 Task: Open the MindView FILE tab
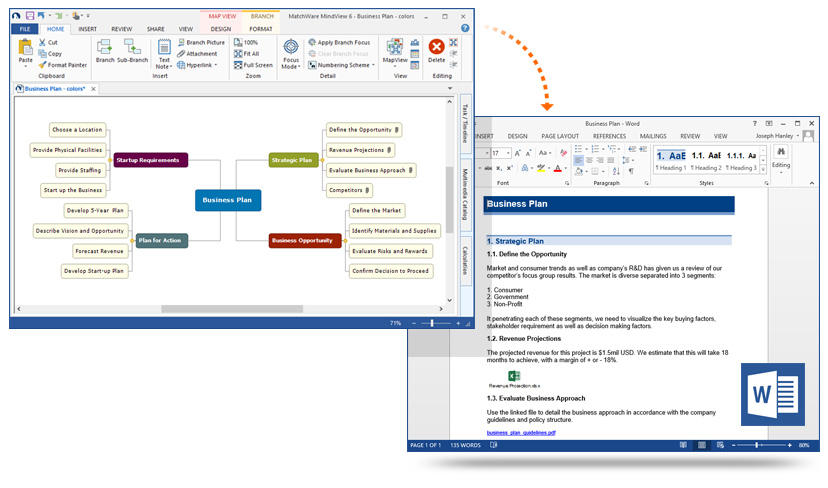[25, 29]
